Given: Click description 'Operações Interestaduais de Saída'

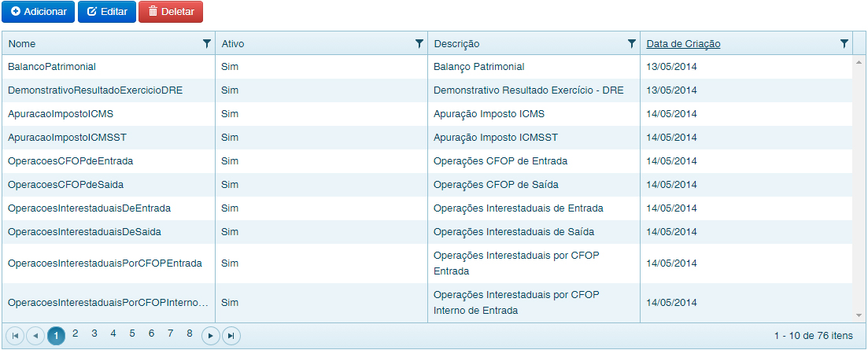Looking at the screenshot, I should click(x=514, y=232).
